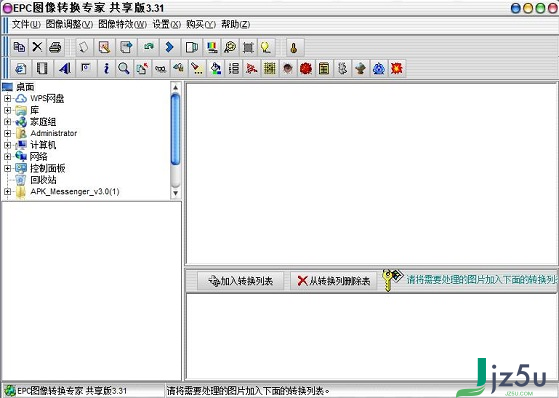The width and height of the screenshot is (559, 398).
Task: Click the blue letter A text icon
Action: click(65, 68)
